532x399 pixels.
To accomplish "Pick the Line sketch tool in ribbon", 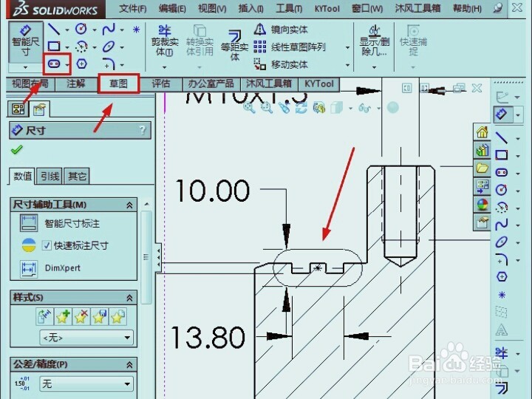I will (54, 30).
